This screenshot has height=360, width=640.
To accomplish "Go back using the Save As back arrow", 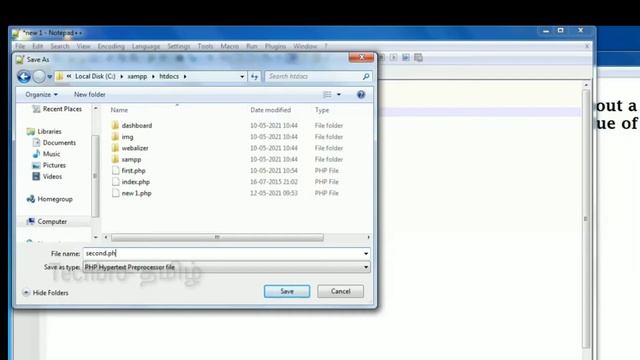I will pyautogui.click(x=24, y=76).
